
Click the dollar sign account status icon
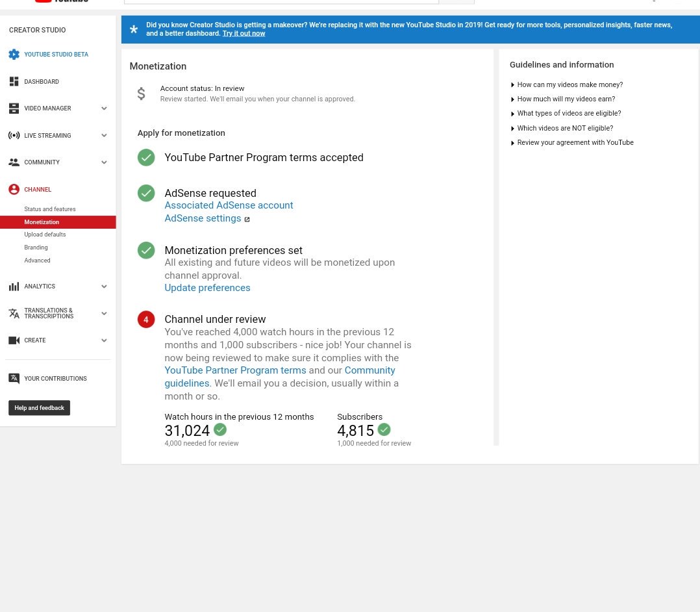(x=141, y=94)
